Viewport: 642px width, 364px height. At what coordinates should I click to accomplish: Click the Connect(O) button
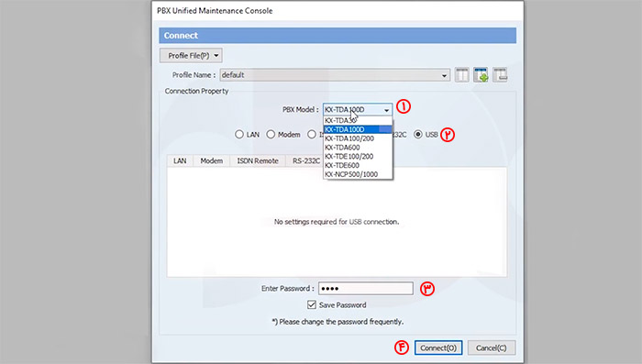438,347
